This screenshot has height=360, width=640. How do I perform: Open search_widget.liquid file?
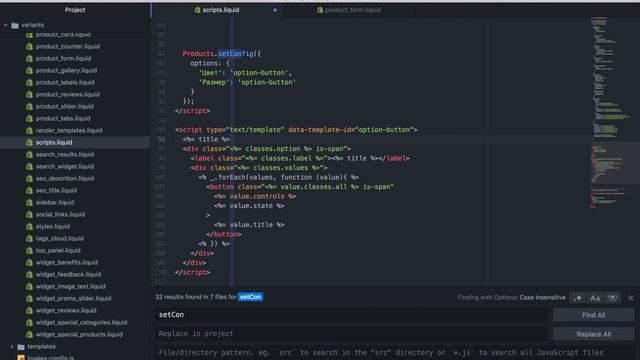tap(65, 167)
